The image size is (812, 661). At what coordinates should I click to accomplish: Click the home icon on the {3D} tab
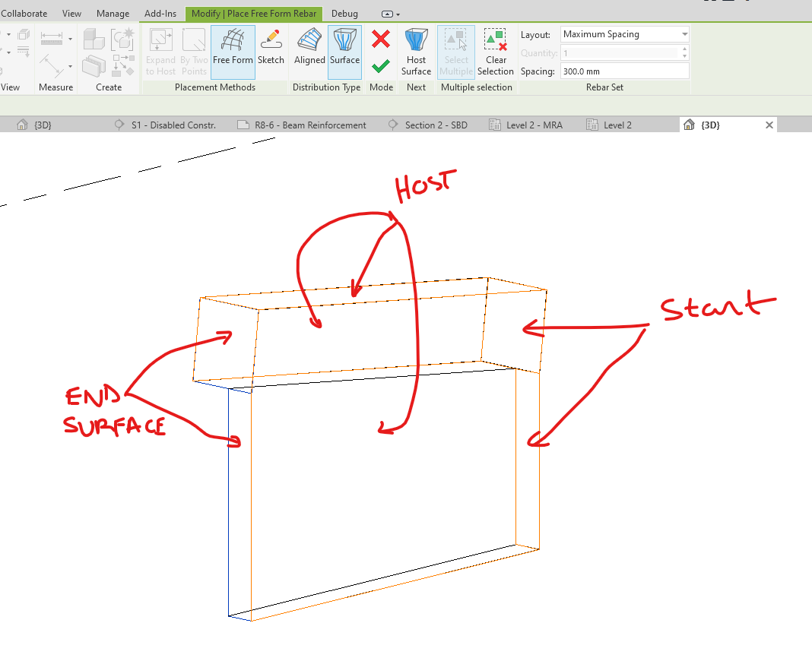(x=690, y=125)
